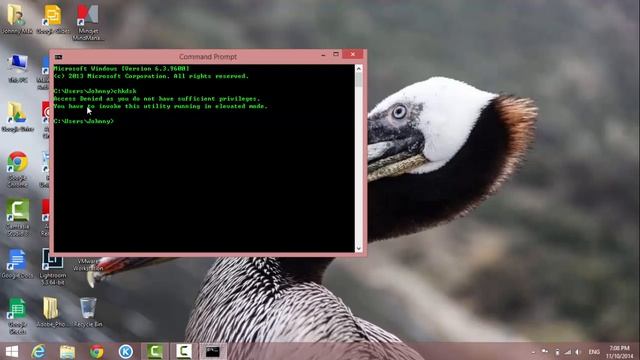Click the Microsoft Windows version line
This screenshot has height=360, width=640.
point(122,69)
